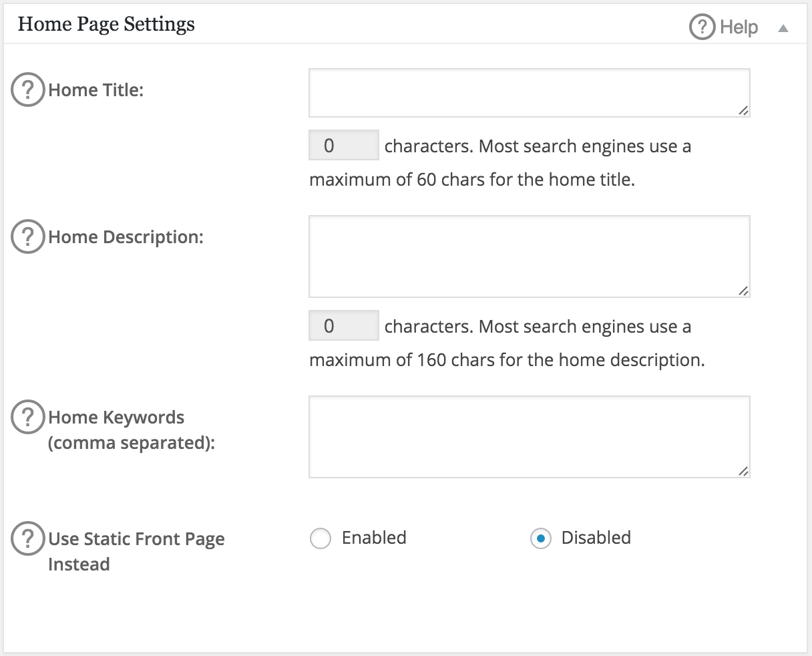Show help for Use Static Front Page
812x656 pixels.
coord(27,538)
